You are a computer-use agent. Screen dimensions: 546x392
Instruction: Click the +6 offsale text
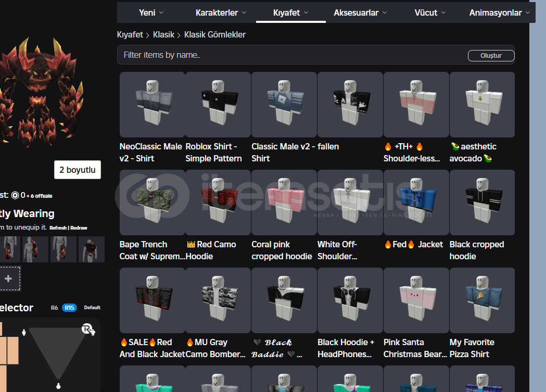[x=40, y=196]
